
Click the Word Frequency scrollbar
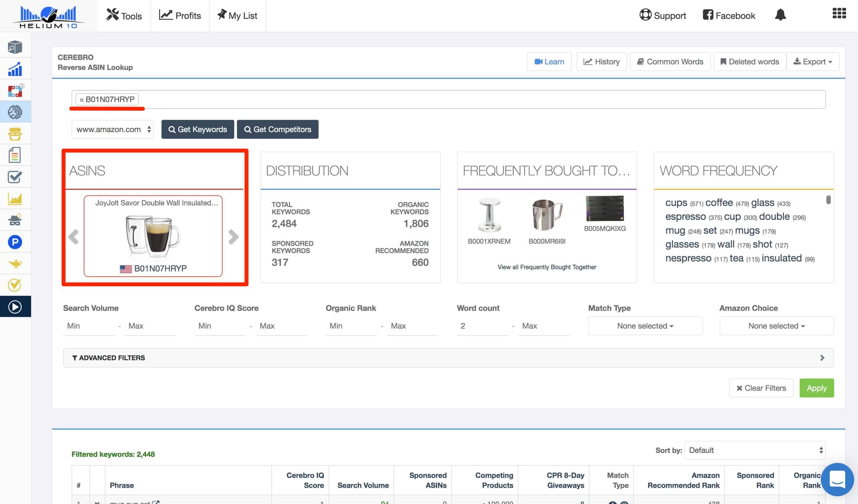point(828,200)
